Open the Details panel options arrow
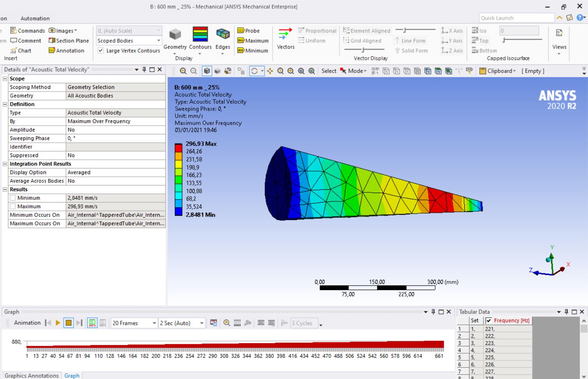Image resolution: width=588 pixels, height=379 pixels. click(x=136, y=70)
